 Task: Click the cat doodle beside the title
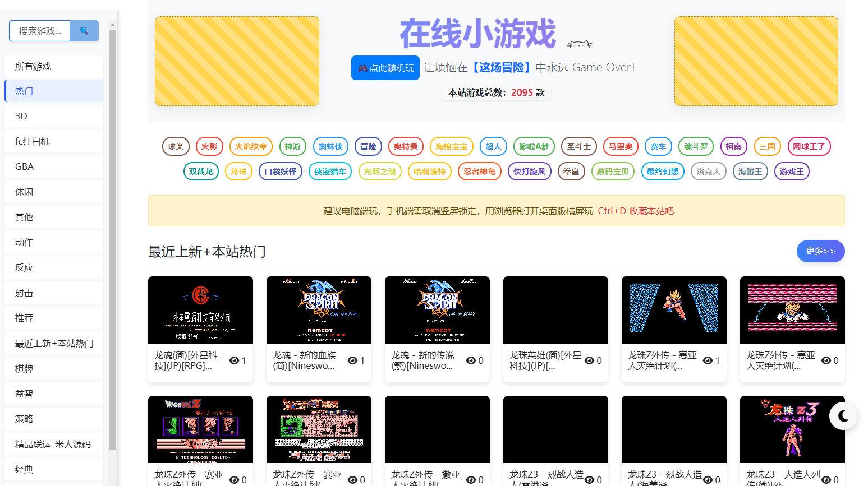579,44
